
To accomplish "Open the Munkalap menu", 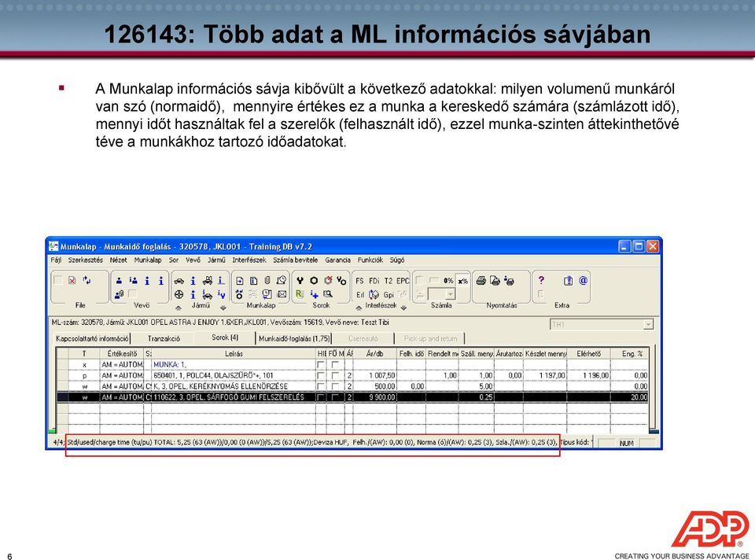I will [148, 260].
